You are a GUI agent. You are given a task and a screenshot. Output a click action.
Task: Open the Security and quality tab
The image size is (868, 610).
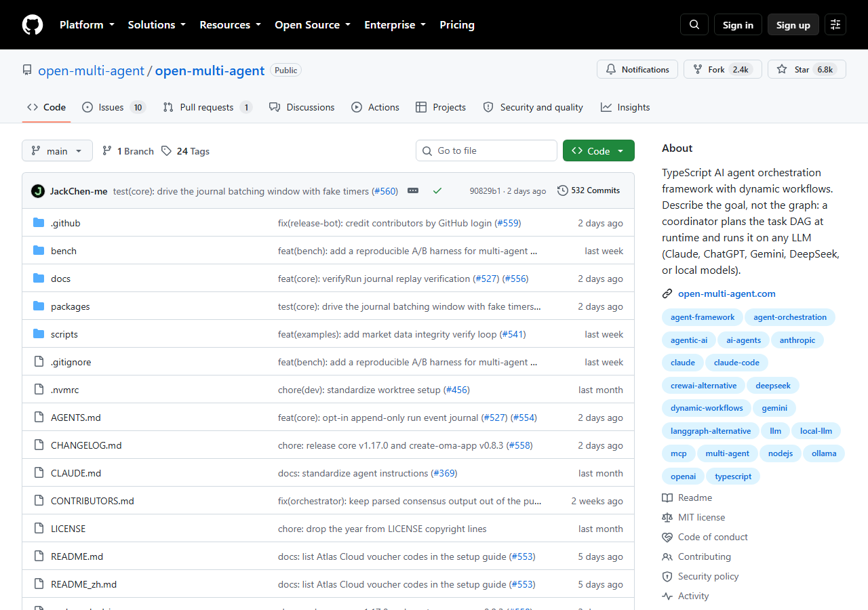pyautogui.click(x=533, y=107)
